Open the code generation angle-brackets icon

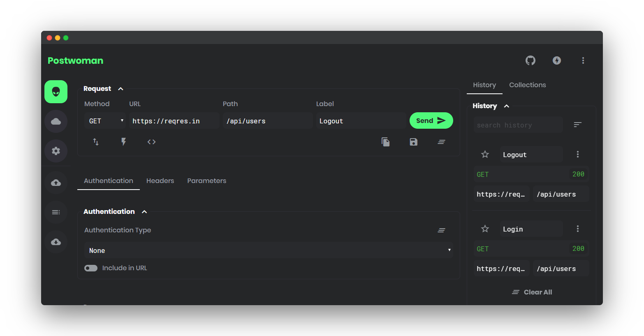(x=151, y=141)
